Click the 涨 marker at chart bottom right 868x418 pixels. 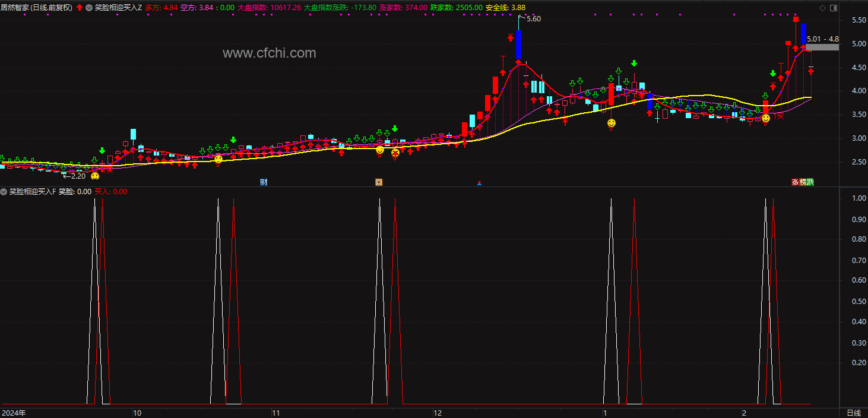click(795, 182)
